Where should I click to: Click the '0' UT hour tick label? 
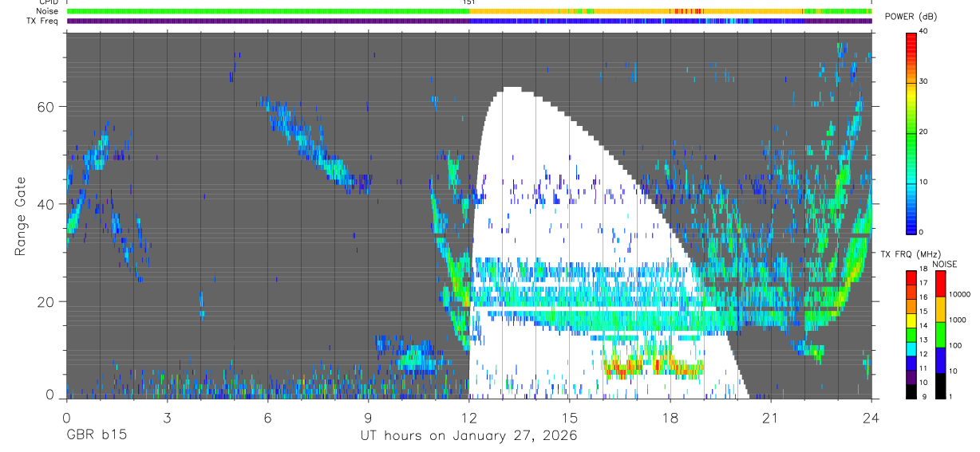coord(66,417)
